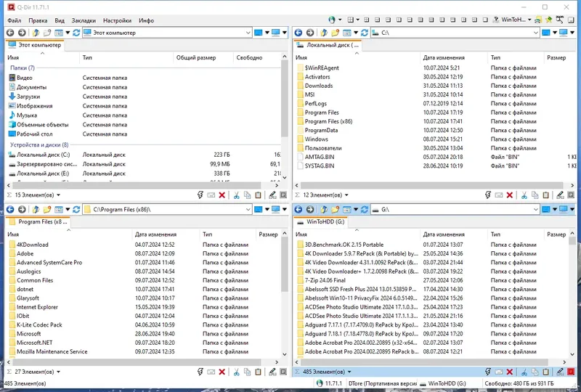This screenshot has width=581, height=392.
Task: Open the 12 Элемент(ов) dropdown arrow
Action: point(346,195)
